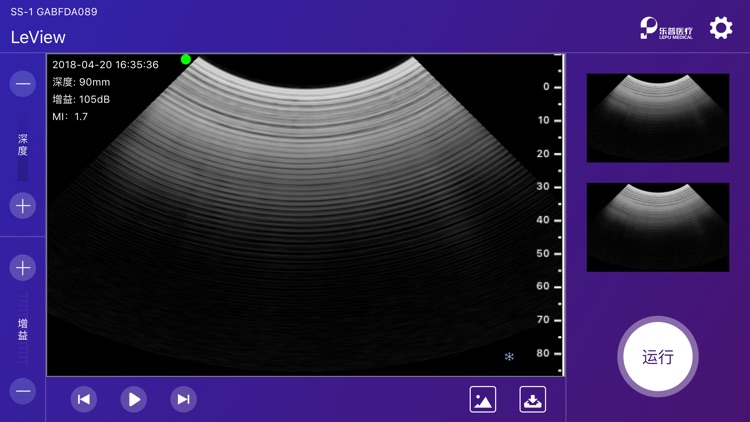Click the LeView app title
The image size is (750, 422).
[x=38, y=37]
